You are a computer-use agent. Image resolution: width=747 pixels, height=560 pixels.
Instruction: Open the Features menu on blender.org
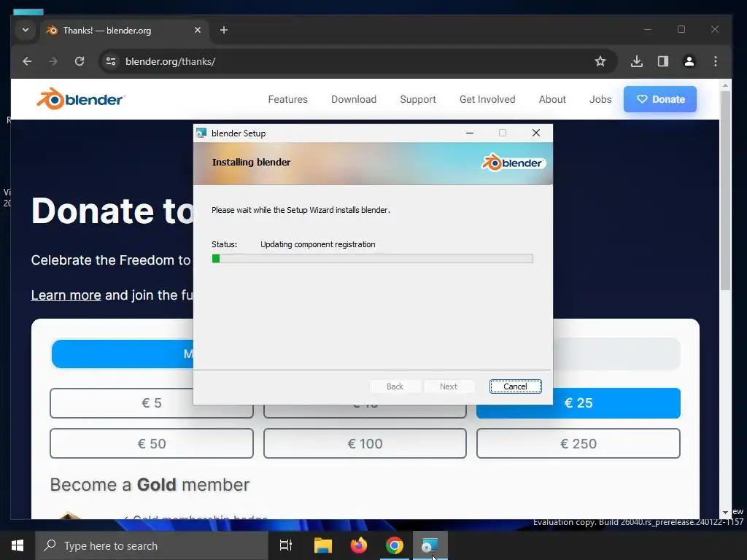point(287,99)
